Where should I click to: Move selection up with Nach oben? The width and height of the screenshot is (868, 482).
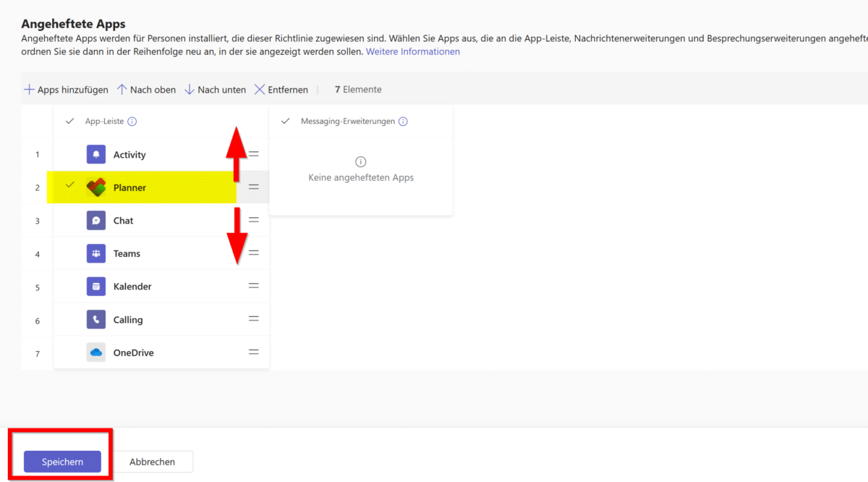click(146, 90)
